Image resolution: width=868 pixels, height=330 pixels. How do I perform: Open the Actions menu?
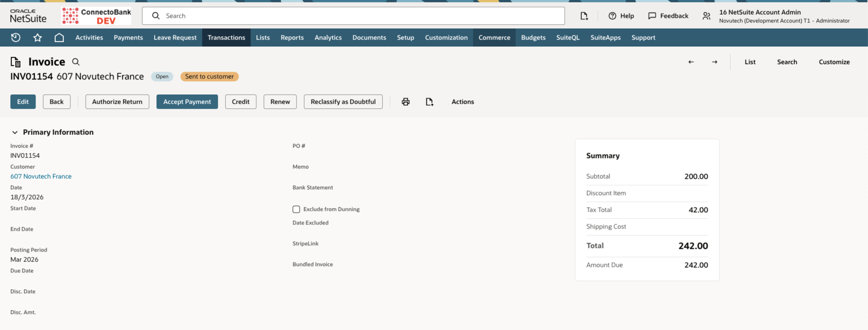pyautogui.click(x=462, y=102)
